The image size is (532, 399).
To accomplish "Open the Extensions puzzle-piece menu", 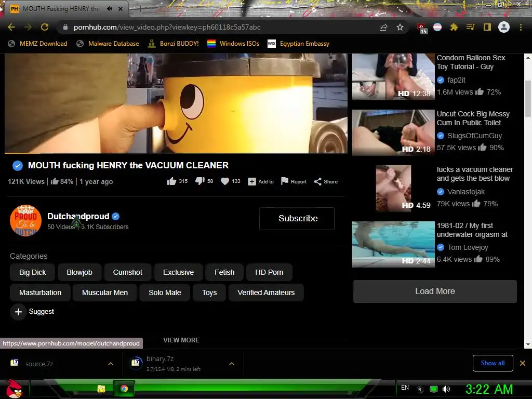I will (454, 27).
